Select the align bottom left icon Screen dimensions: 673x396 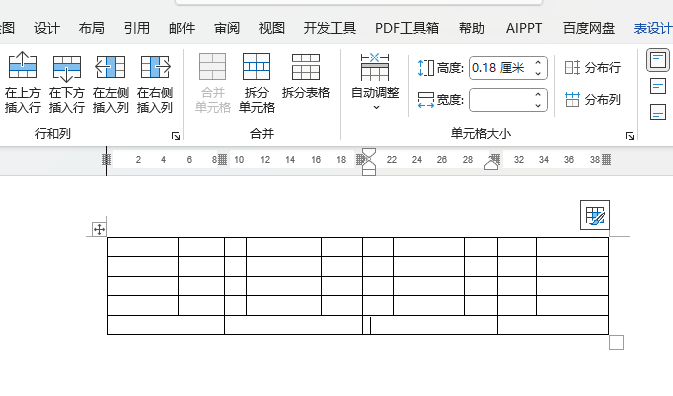pyautogui.click(x=658, y=112)
